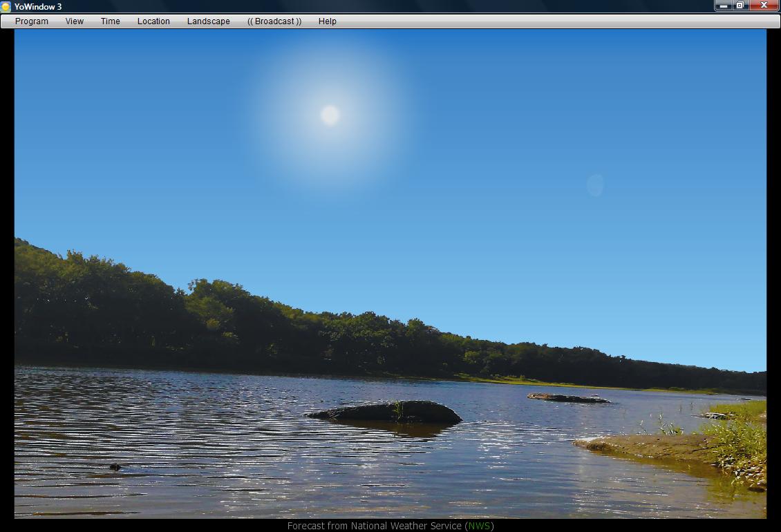Open the Program menu
Screen dimensions: 781x532
click(x=32, y=21)
